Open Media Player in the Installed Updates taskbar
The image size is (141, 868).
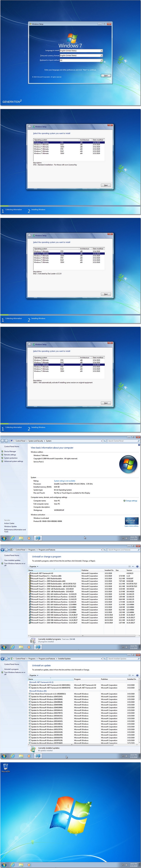pos(29,756)
